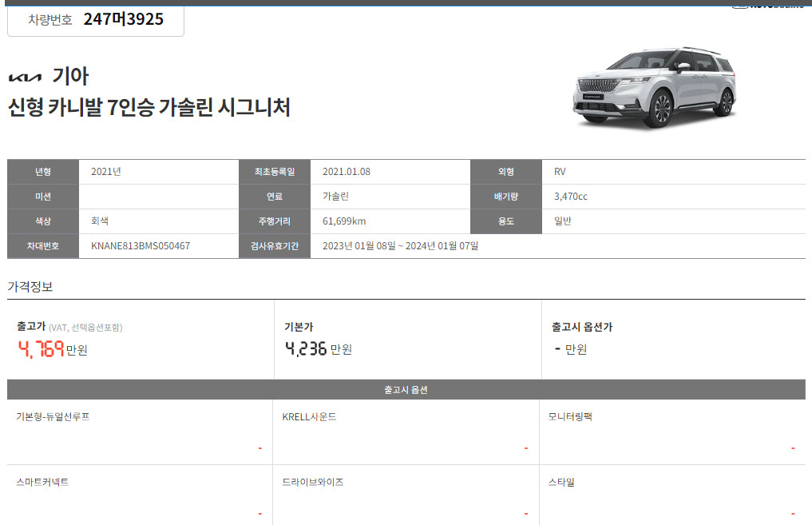Click the 미션 header cell

coord(43,197)
